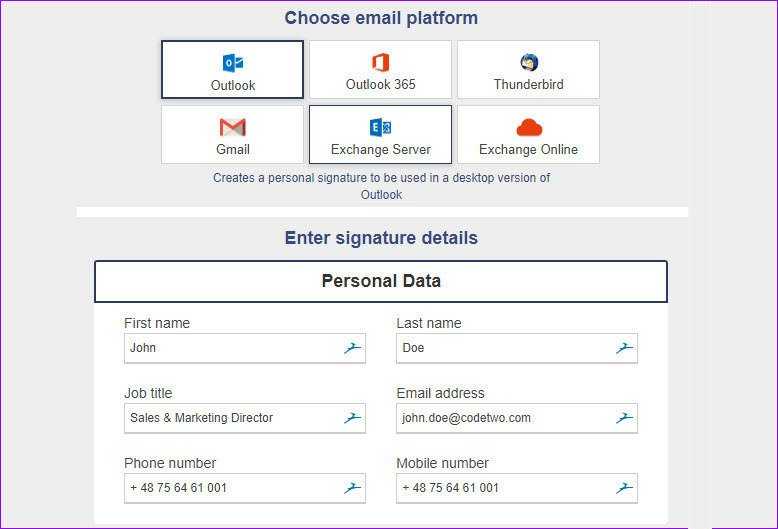Click into the First name input
The image size is (778, 529).
(245, 348)
